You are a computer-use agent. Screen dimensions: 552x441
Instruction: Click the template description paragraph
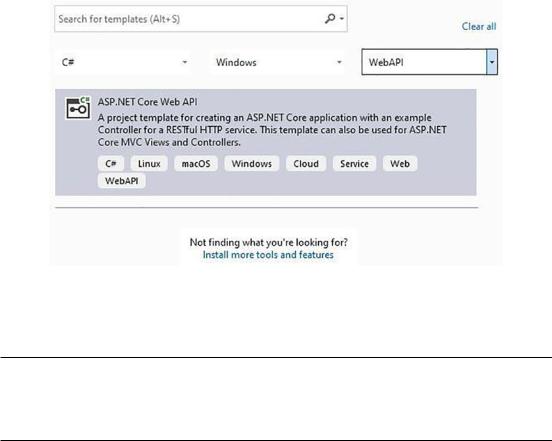(272, 130)
